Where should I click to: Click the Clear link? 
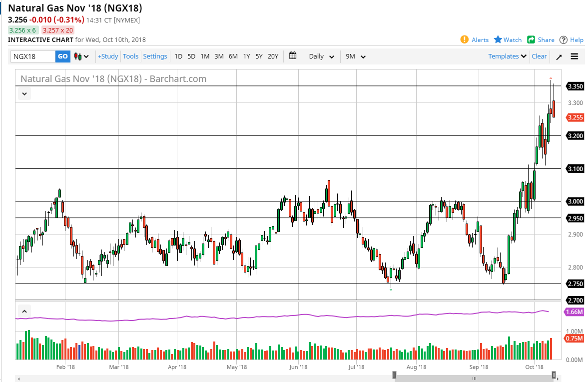[x=539, y=56]
